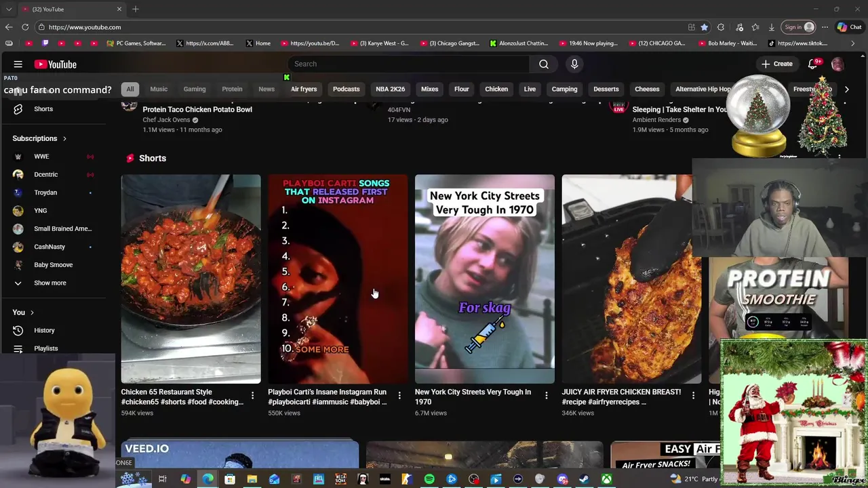Open the Chef Jack Ovens channel link
Viewport: 868px width, 488px height.
(166, 120)
